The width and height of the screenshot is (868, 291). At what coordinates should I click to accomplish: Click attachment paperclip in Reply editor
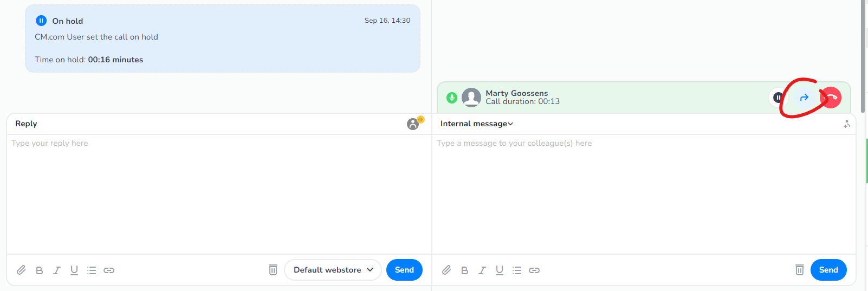(21, 270)
